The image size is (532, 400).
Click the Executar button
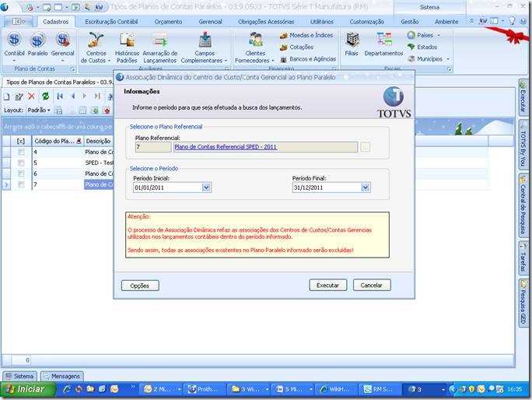327,286
